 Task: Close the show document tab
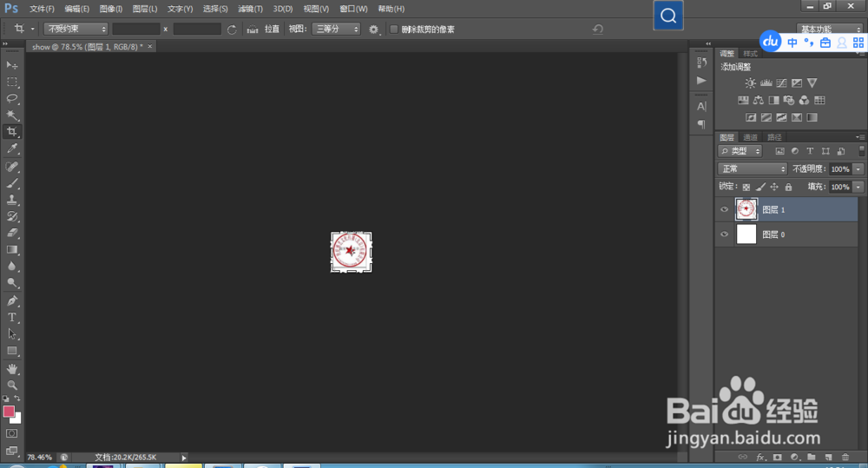(150, 47)
